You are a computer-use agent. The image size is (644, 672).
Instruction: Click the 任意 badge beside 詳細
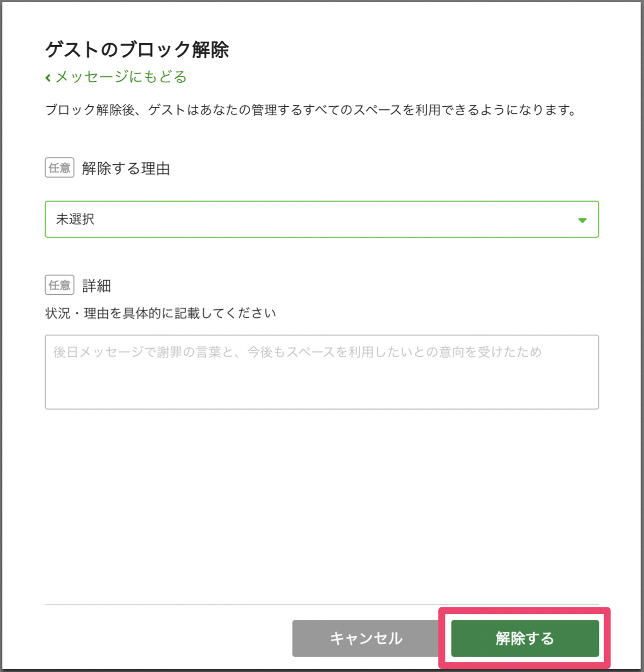click(60, 285)
